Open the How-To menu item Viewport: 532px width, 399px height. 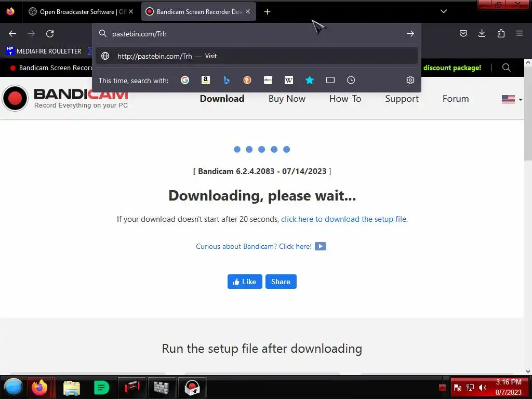pos(345,99)
